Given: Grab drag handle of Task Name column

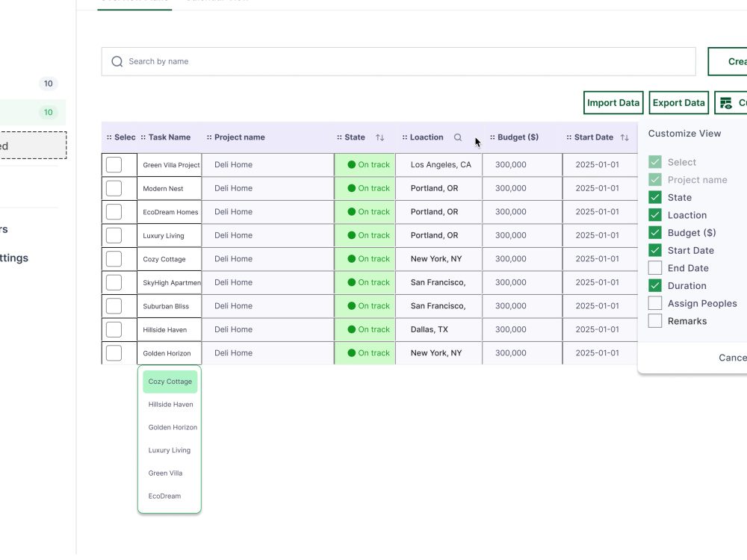Looking at the screenshot, I should coord(143,137).
